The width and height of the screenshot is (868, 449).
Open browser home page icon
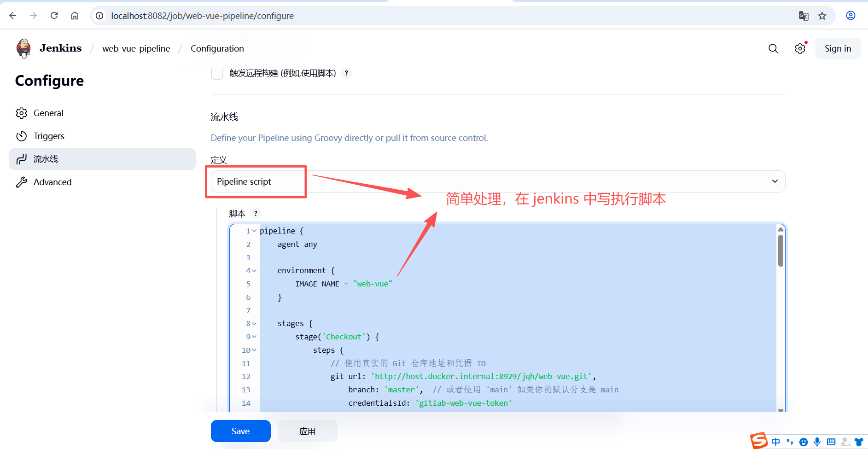tap(75, 16)
